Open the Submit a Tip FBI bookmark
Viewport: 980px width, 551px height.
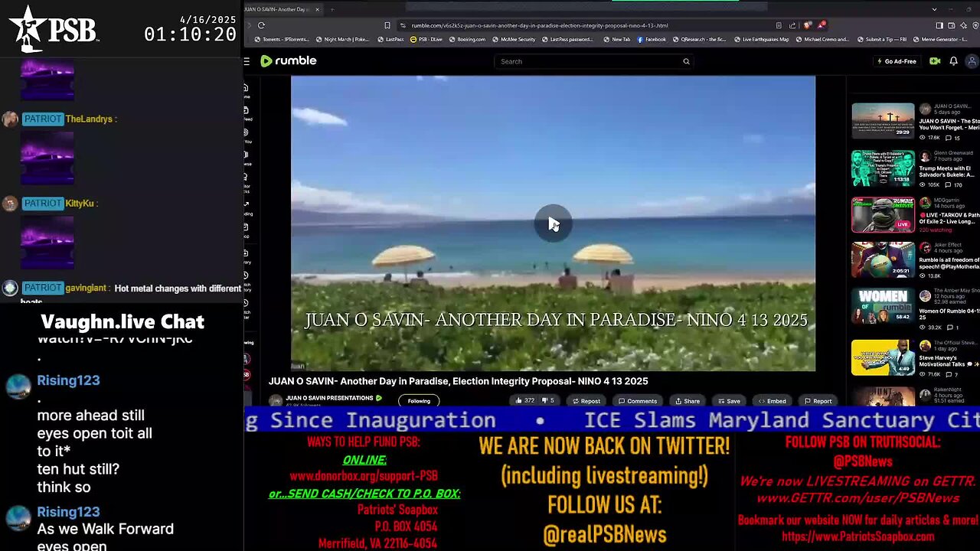(880, 39)
